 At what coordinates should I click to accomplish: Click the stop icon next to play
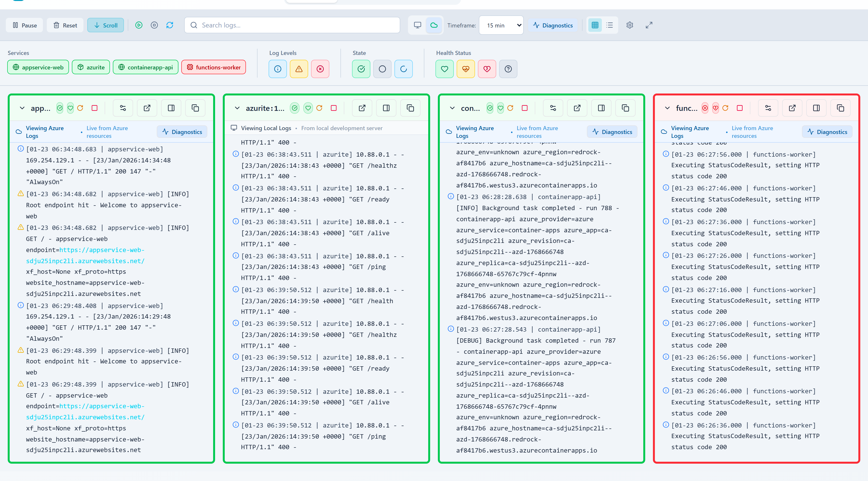tap(154, 25)
